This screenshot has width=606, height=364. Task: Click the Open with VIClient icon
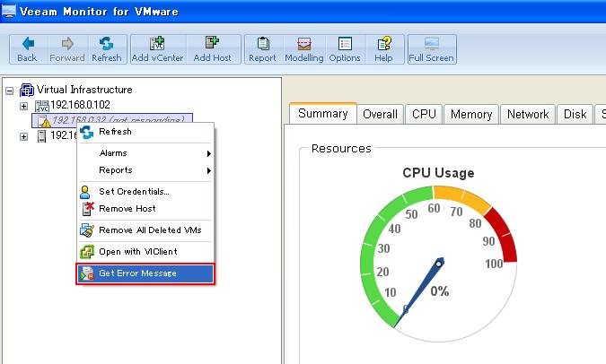(87, 252)
